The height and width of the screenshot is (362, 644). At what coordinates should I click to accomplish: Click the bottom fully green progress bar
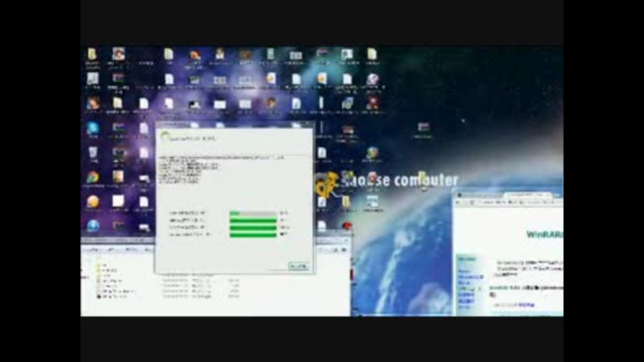point(253,235)
